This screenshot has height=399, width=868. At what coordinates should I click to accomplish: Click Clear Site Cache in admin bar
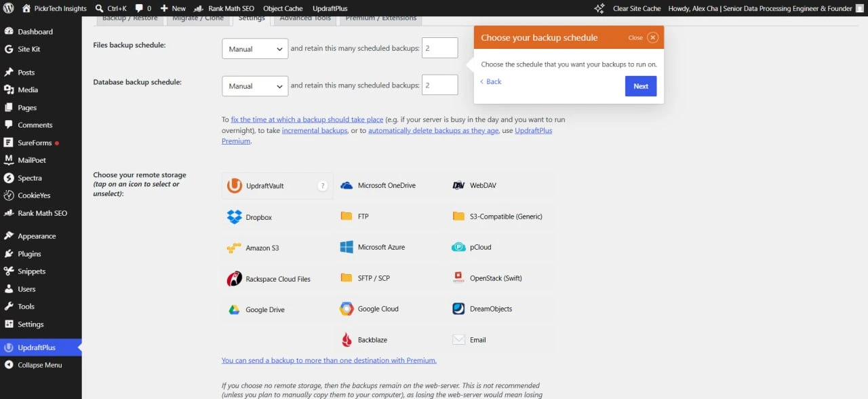tap(636, 8)
